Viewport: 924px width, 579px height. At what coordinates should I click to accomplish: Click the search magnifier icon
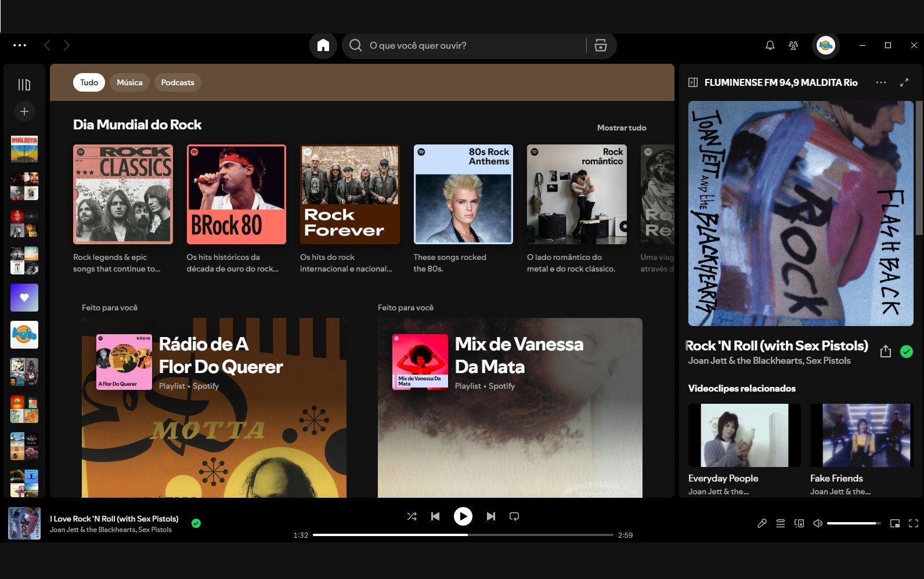(356, 45)
